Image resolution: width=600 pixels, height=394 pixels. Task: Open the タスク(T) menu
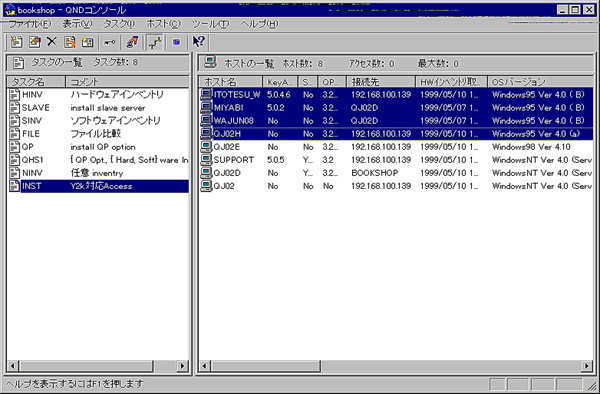coord(119,24)
